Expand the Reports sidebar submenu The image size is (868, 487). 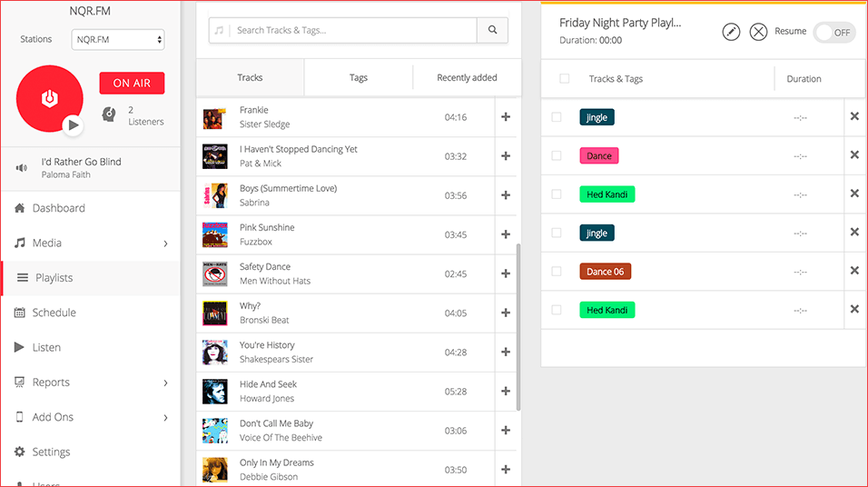click(165, 383)
